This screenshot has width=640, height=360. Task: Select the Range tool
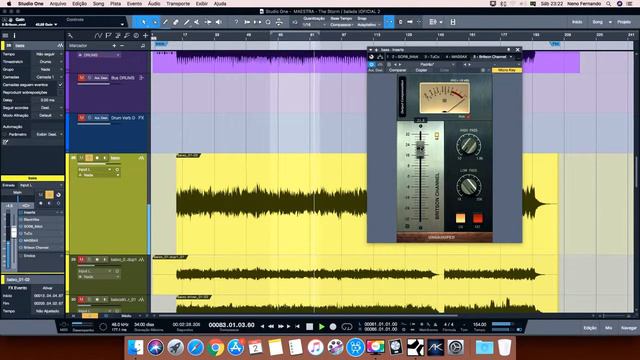(154, 22)
